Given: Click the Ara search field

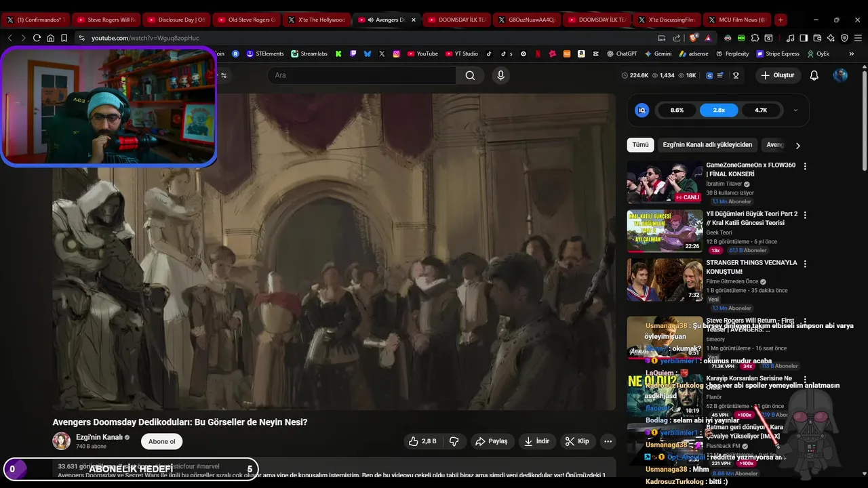Looking at the screenshot, I should (x=362, y=75).
